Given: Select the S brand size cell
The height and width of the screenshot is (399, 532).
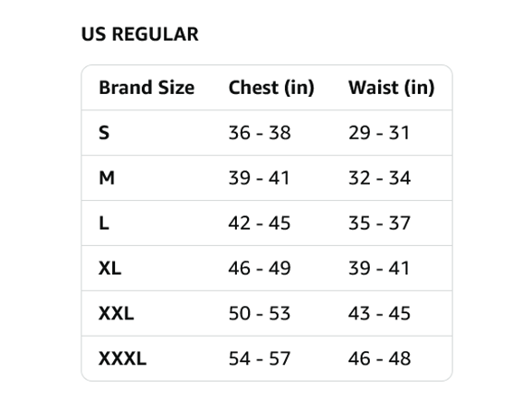Looking at the screenshot, I should [104, 133].
